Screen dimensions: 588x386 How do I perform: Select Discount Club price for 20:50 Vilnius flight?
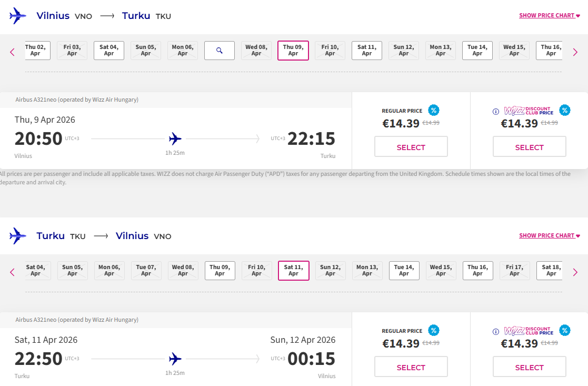coord(529,147)
